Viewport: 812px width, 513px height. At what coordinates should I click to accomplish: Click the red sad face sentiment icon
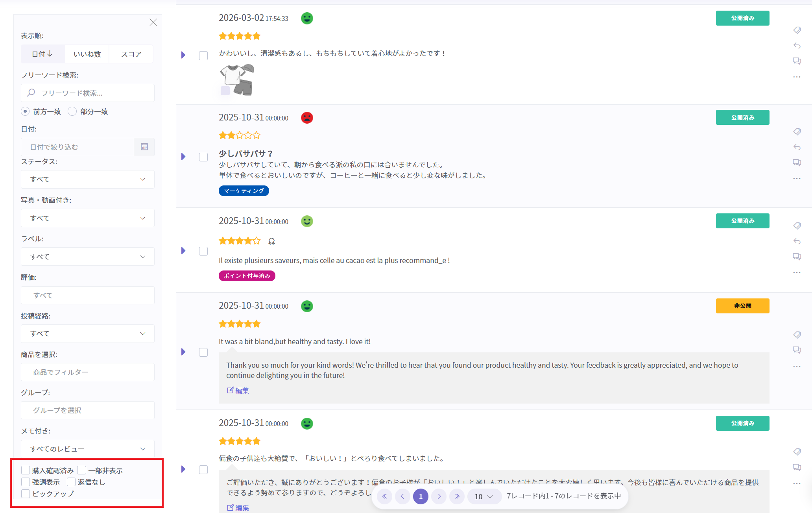coord(307,118)
